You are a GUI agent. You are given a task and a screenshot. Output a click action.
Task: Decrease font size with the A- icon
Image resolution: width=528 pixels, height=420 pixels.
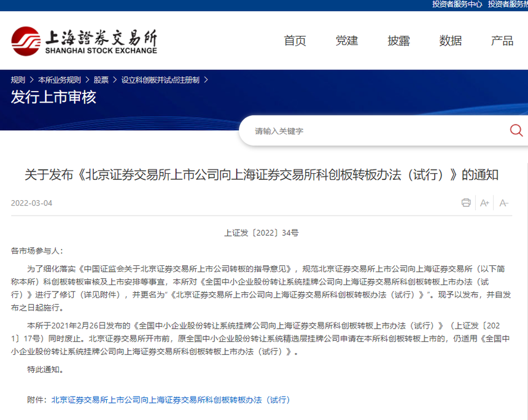point(504,203)
